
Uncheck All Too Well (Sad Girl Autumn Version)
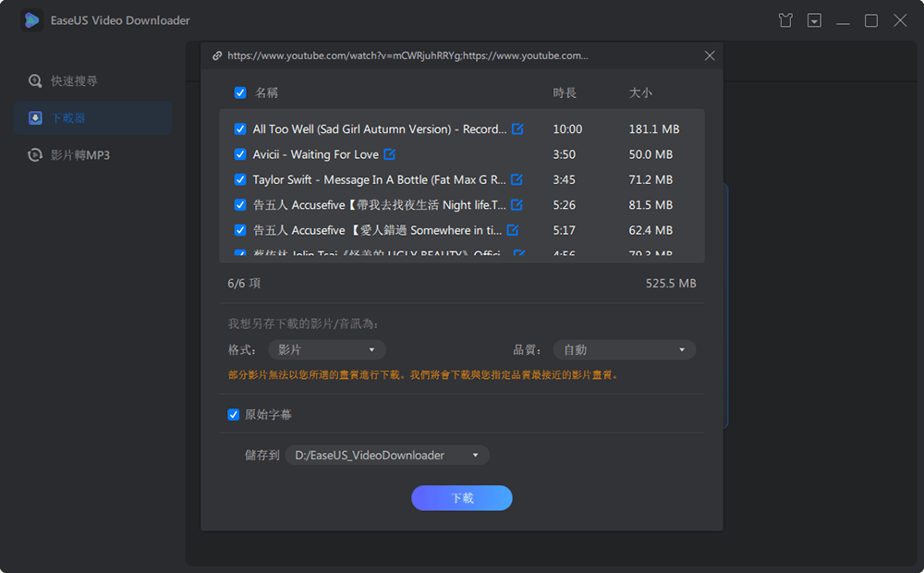click(x=240, y=128)
